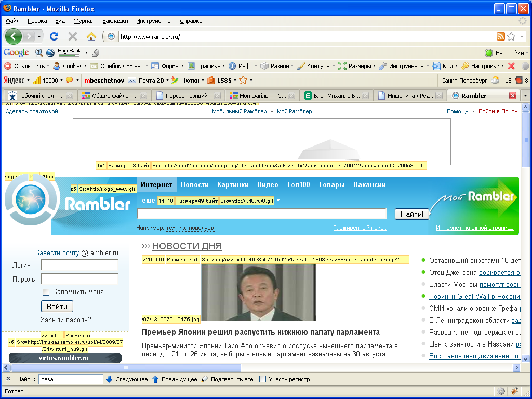The width and height of the screenshot is (532, 399).
Task: Open the Cookies toolbar menu
Action: 70,66
